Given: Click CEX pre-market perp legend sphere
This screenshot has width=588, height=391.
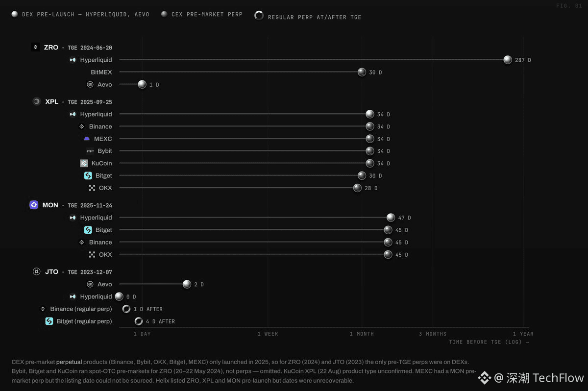Looking at the screenshot, I should click(x=165, y=14).
